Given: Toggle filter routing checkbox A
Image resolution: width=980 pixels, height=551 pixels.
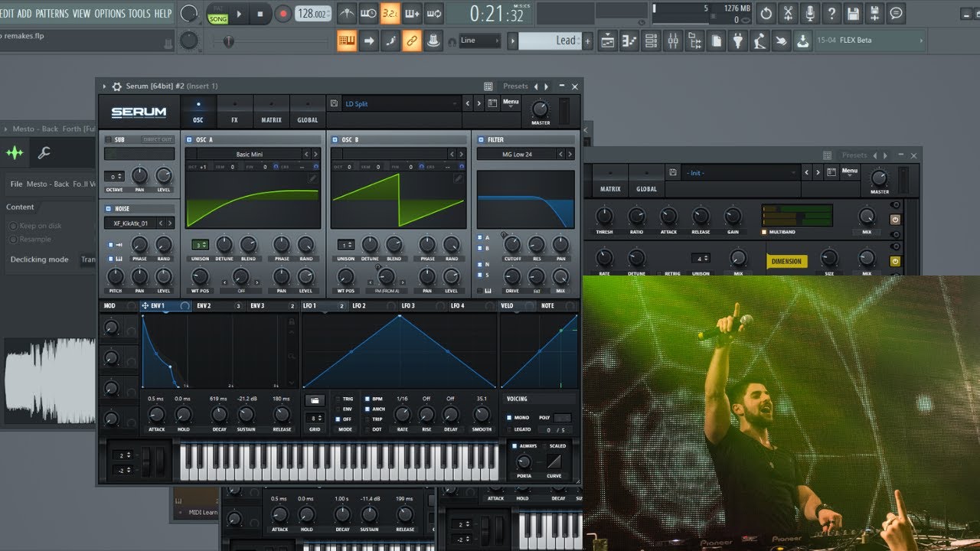Looking at the screenshot, I should pyautogui.click(x=479, y=238).
